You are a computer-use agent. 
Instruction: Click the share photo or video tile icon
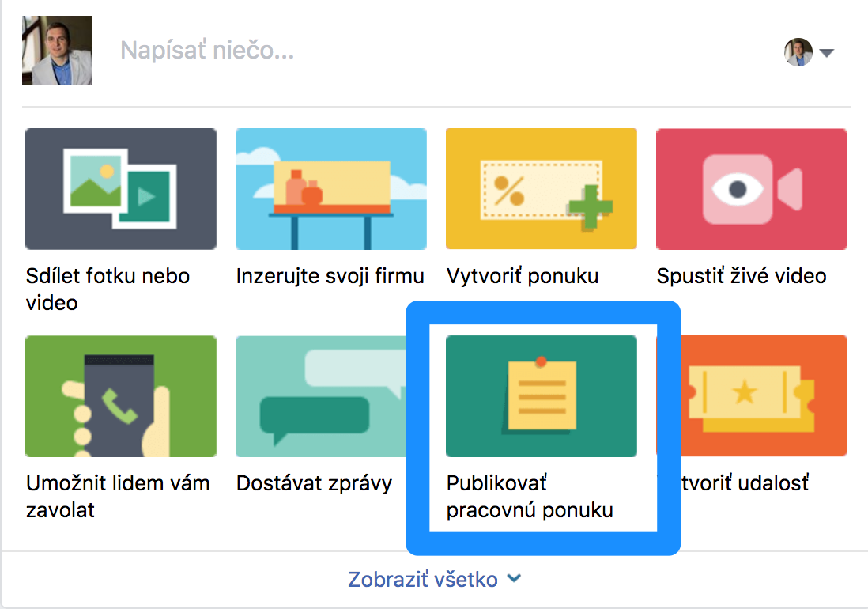click(x=121, y=189)
